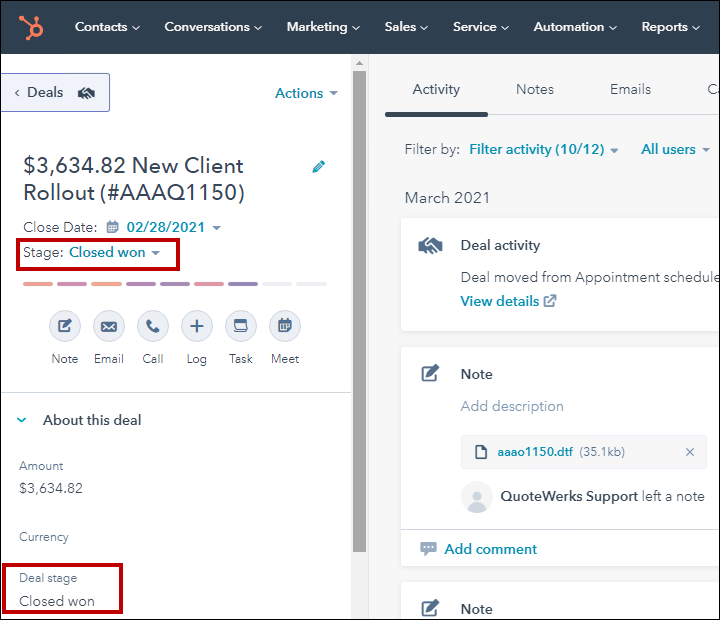This screenshot has width=720, height=620.
Task: Open the Actions dropdown menu
Action: tap(306, 93)
